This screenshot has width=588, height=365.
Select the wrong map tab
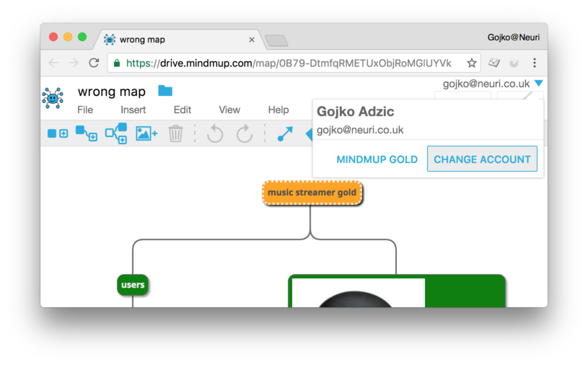click(180, 40)
